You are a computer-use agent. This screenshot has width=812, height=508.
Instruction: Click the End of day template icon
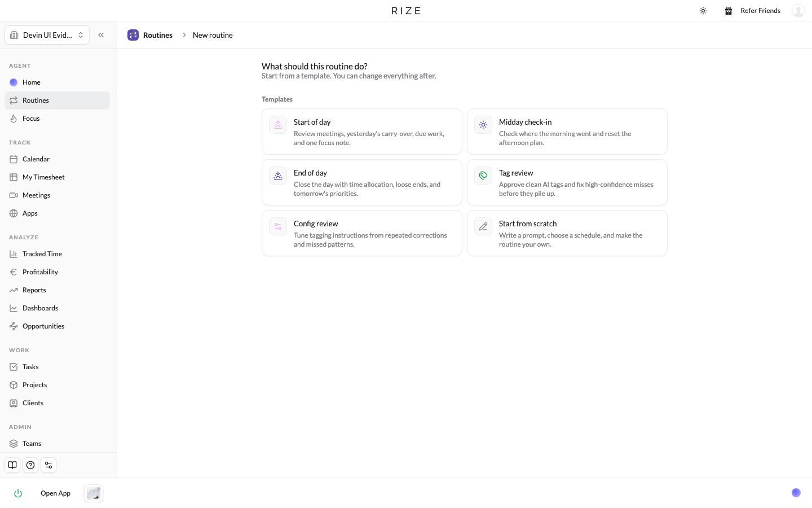coord(278,176)
